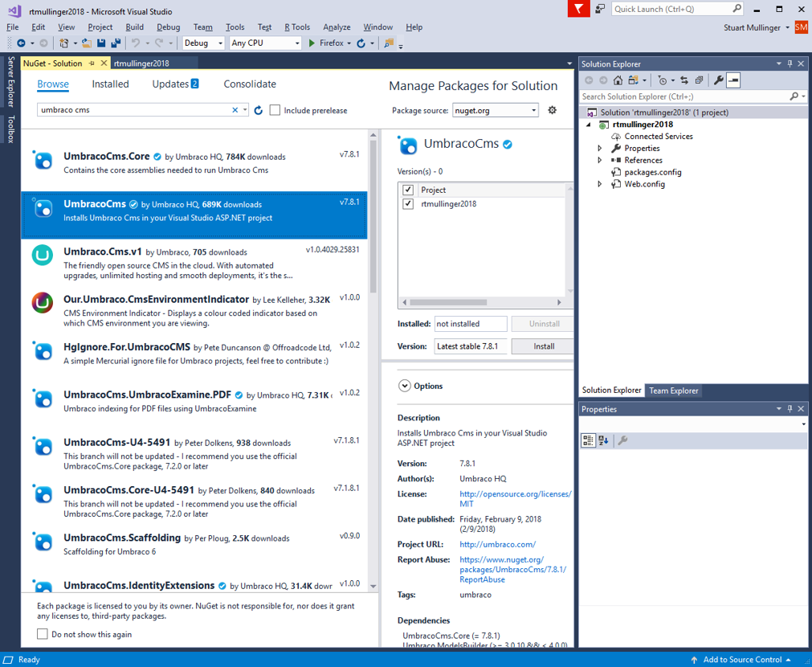
Task: Select Connected Services in Solution Explorer
Action: click(x=659, y=137)
